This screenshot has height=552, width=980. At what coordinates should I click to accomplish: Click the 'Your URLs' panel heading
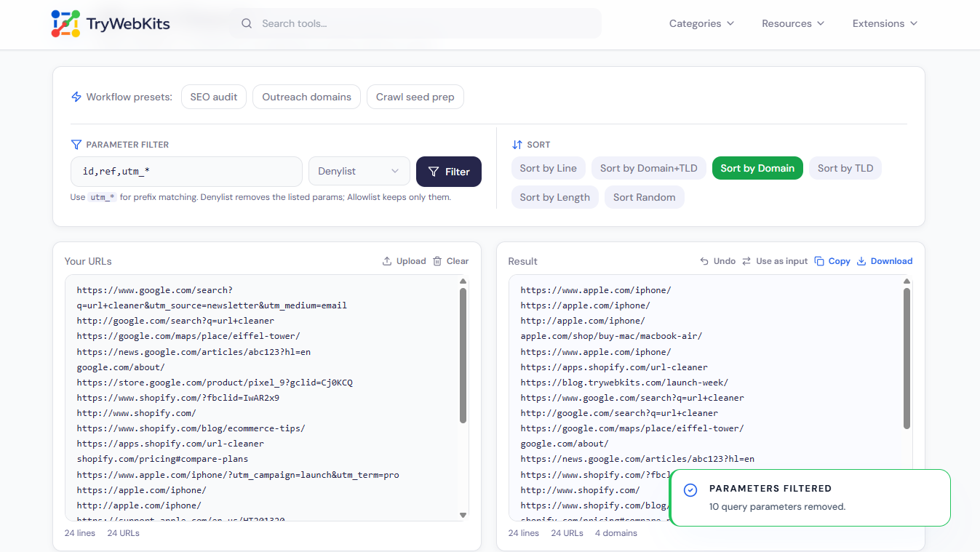pos(88,261)
